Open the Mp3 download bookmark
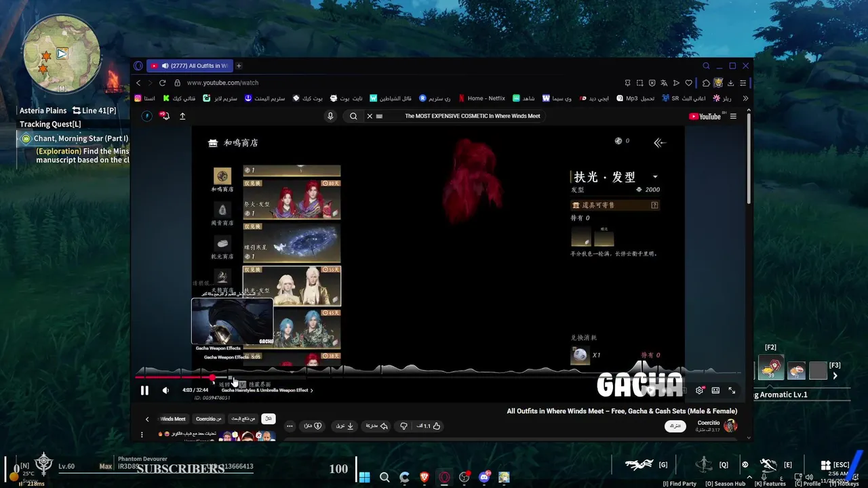 635,98
